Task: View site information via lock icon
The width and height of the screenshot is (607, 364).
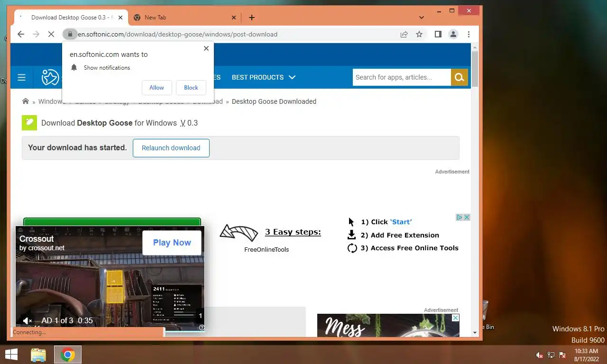Action: coord(70,34)
